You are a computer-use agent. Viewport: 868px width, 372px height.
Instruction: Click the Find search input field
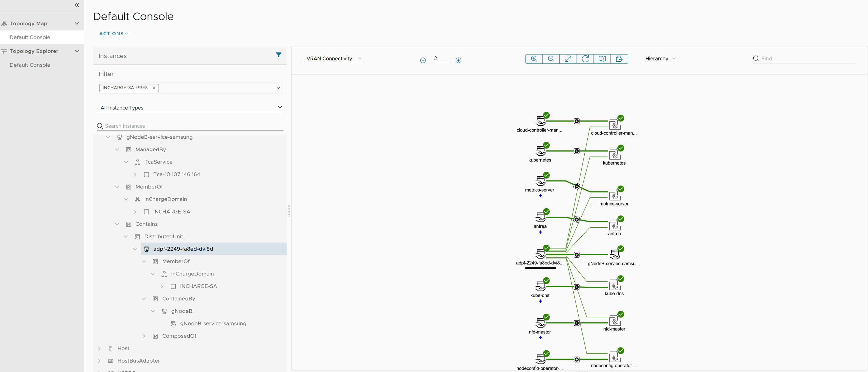tap(808, 58)
